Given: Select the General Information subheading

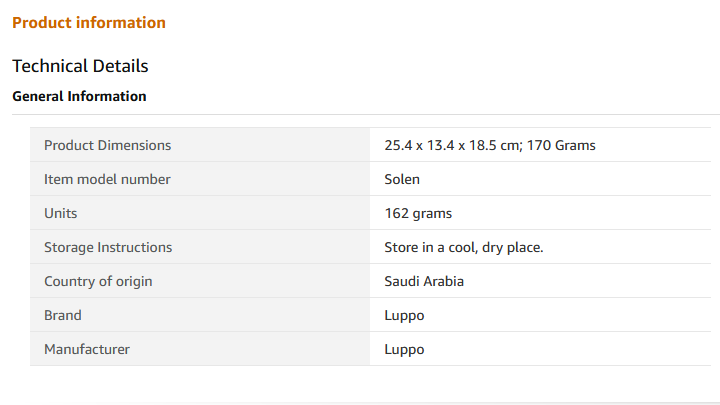Looking at the screenshot, I should coord(79,97).
